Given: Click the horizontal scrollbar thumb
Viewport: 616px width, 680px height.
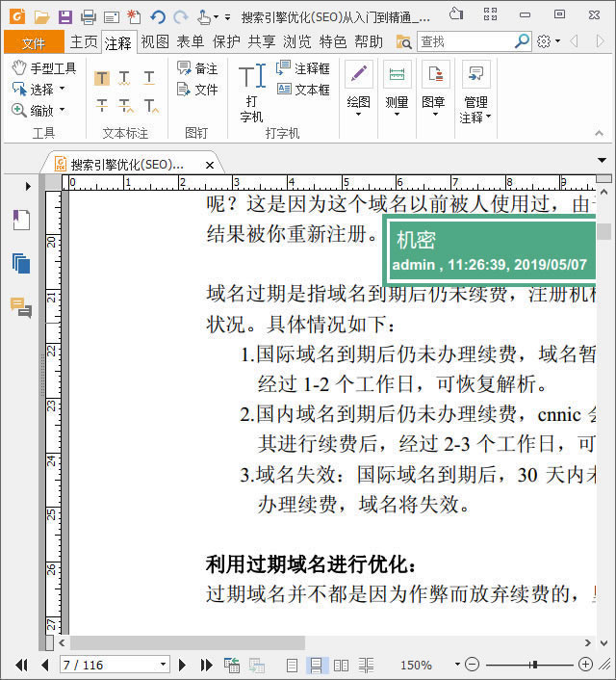Looking at the screenshot, I should click(x=188, y=642).
